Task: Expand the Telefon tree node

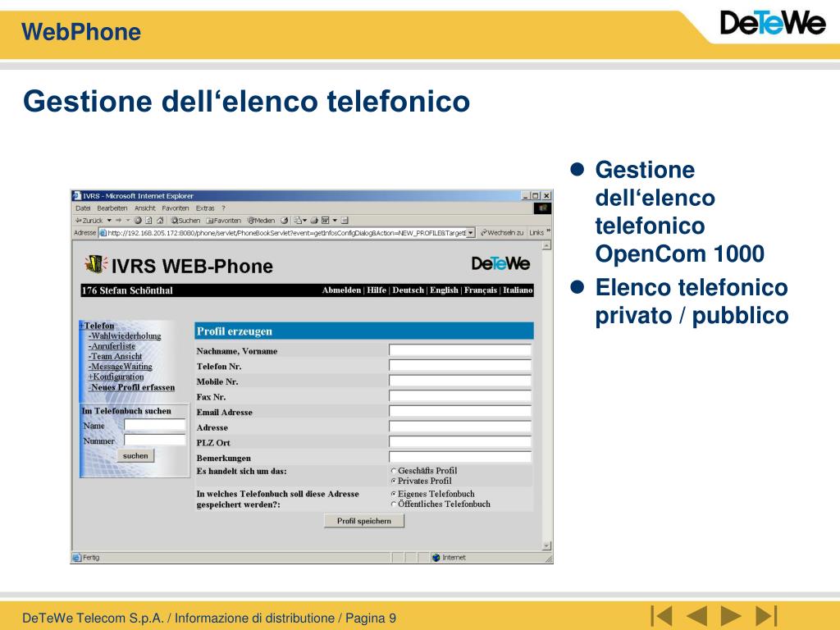Action: [x=97, y=326]
